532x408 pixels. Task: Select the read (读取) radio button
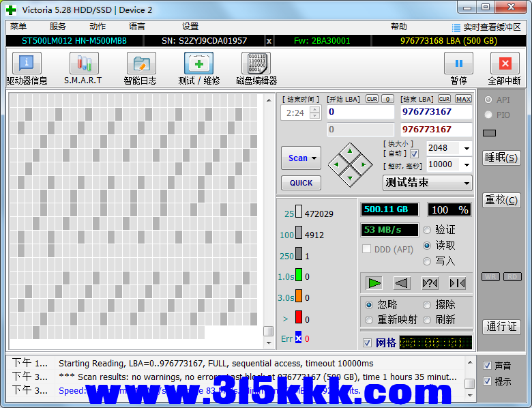[427, 246]
